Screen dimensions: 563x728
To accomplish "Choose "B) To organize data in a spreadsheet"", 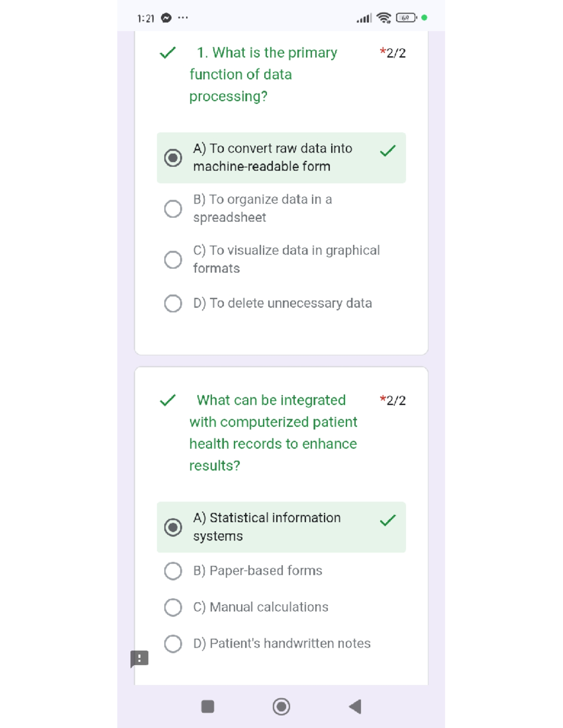I will pyautogui.click(x=173, y=209).
